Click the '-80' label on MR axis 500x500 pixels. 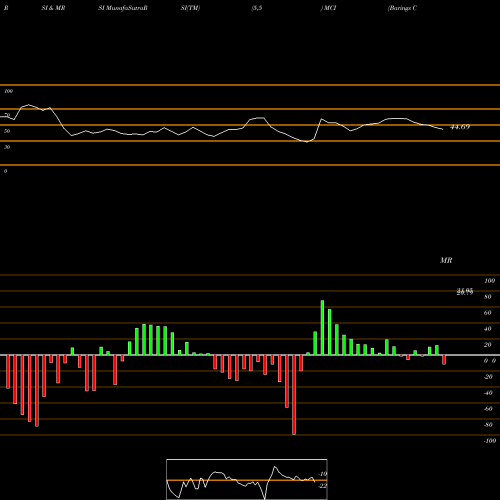488,425
